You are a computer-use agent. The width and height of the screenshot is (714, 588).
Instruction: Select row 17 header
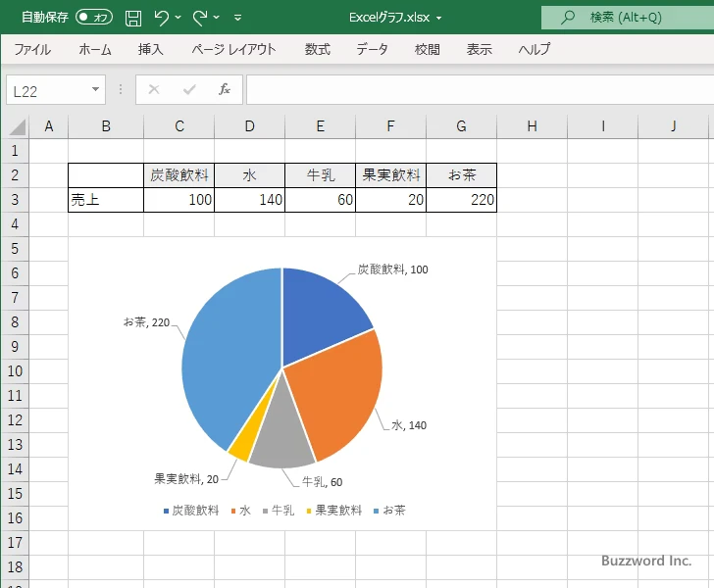(x=15, y=543)
